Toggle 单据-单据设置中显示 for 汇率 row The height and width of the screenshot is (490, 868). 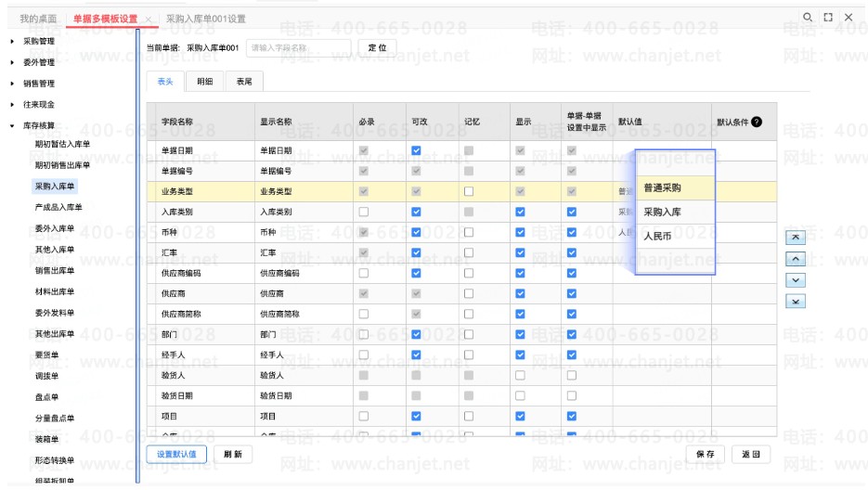click(x=572, y=252)
